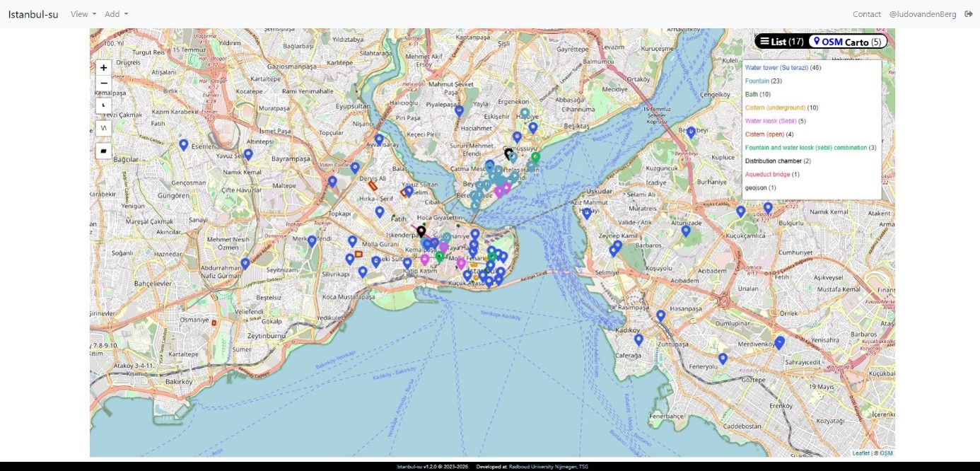Image resolution: width=980 pixels, height=471 pixels.
Task: Click the blue marker near Hasanpaşa
Action: point(660,316)
